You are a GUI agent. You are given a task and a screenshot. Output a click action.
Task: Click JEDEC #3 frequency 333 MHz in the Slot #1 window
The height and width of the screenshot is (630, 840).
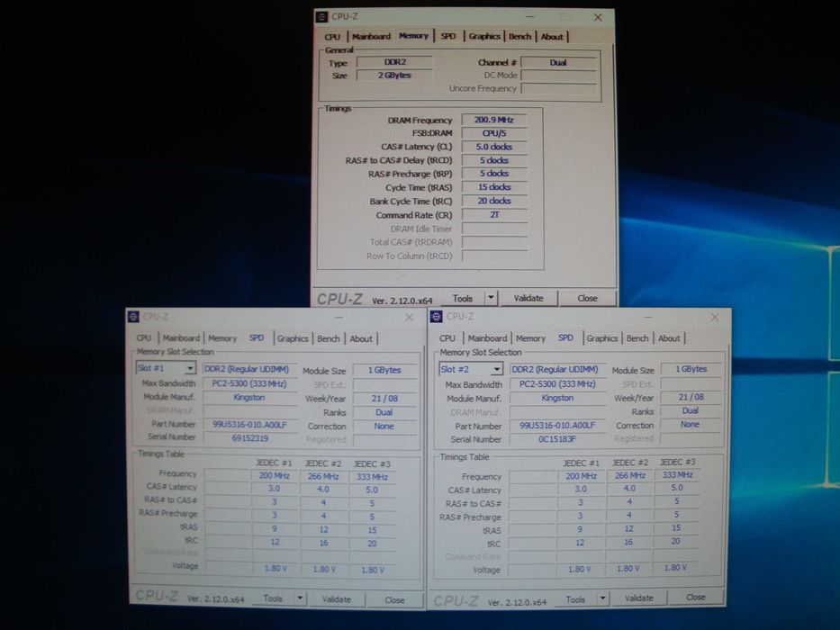point(373,476)
